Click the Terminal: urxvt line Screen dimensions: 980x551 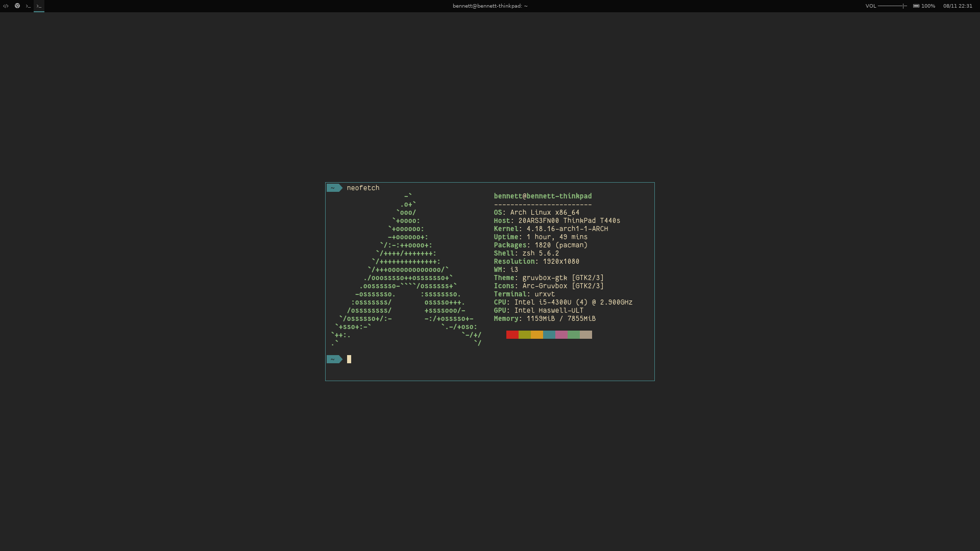coord(524,294)
